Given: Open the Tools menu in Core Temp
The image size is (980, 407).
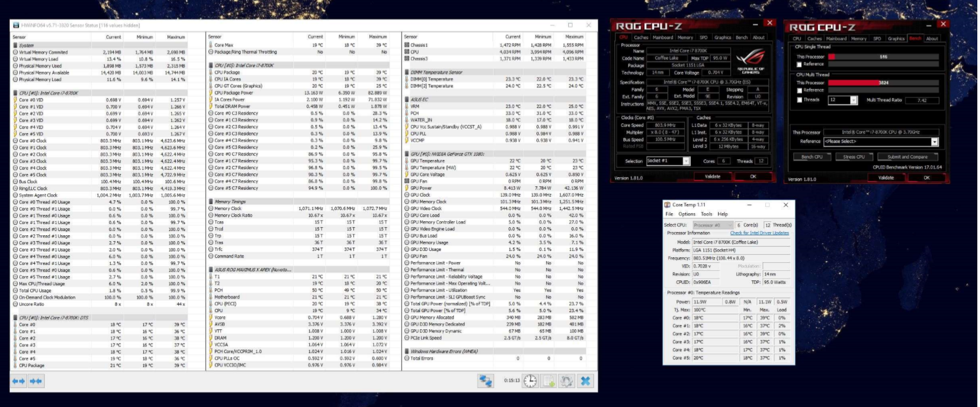Looking at the screenshot, I should click(706, 214).
